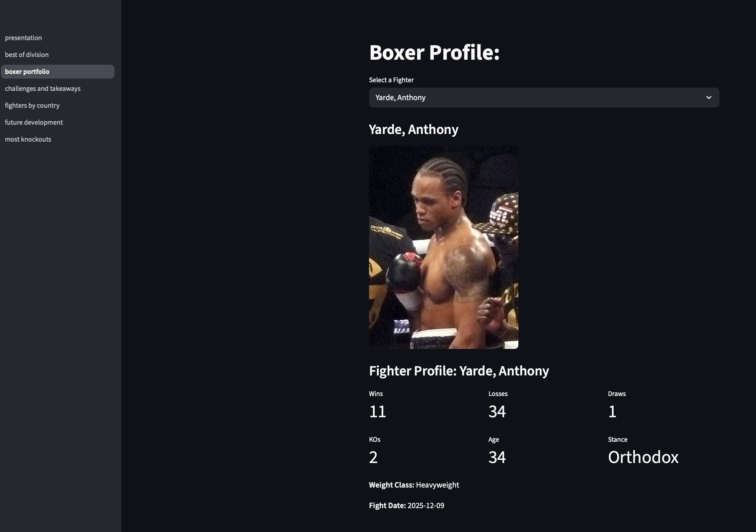756x532 pixels.
Task: Click the dropdown chevron arrow
Action: [x=709, y=97]
